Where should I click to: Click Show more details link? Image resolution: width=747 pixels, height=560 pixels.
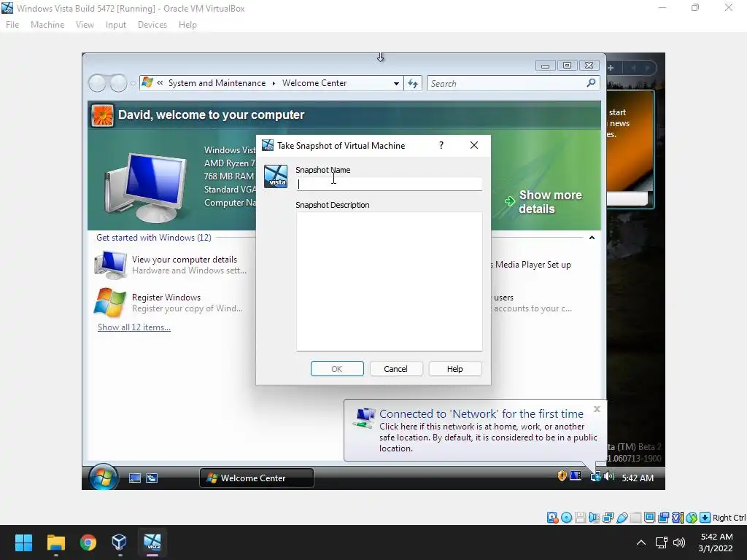pos(550,202)
